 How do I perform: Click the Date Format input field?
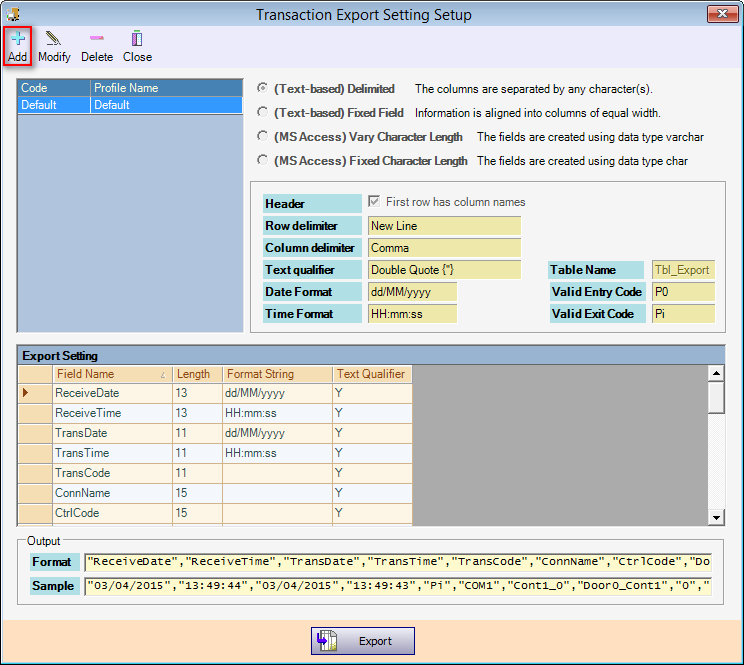[412, 292]
